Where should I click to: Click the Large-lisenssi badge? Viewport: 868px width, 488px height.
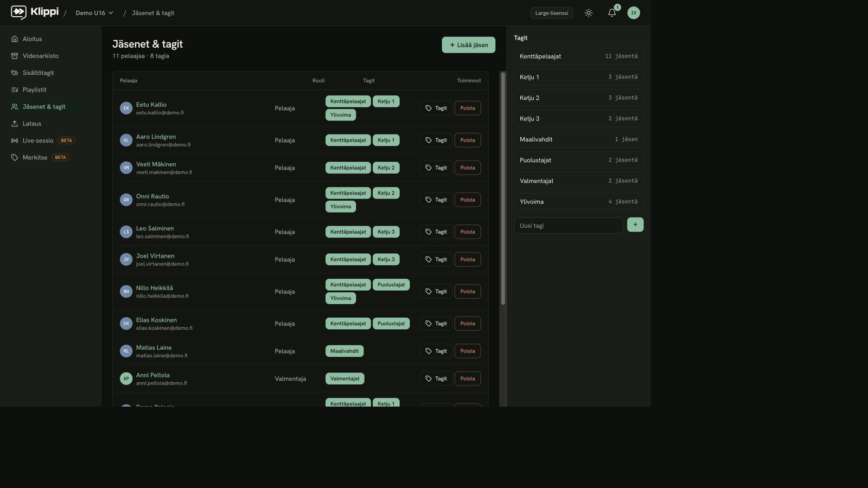click(x=552, y=13)
